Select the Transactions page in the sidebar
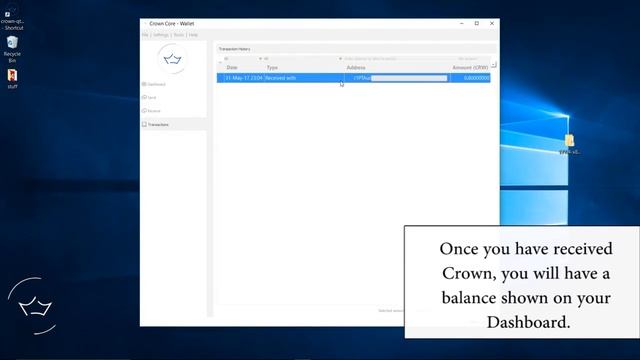 click(173, 124)
